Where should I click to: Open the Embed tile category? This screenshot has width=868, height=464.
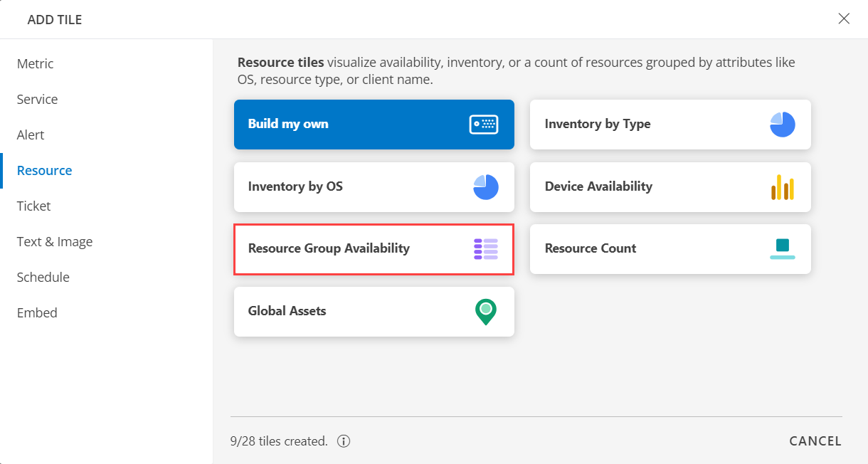(x=37, y=312)
